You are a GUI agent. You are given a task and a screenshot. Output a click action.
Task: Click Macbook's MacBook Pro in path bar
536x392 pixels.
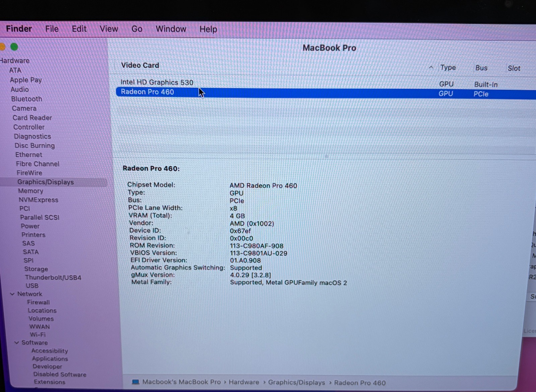tap(181, 382)
